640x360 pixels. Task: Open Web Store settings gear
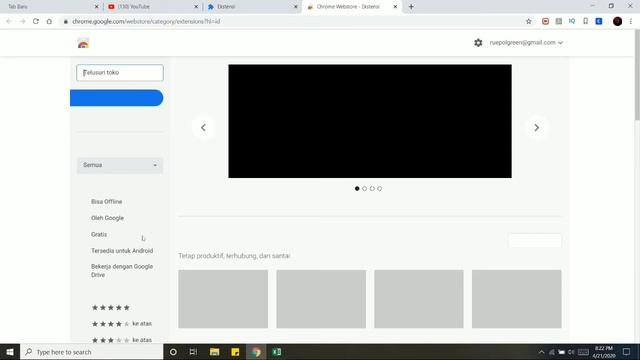click(x=478, y=42)
